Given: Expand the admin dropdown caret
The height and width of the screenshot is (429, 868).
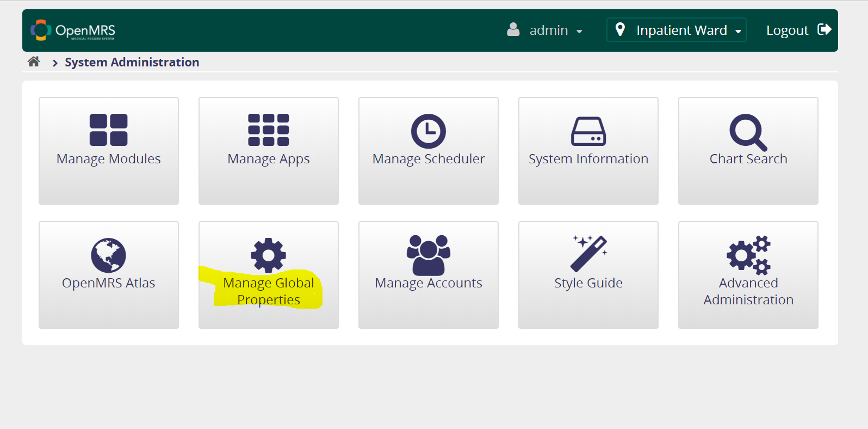Looking at the screenshot, I should pyautogui.click(x=579, y=32).
